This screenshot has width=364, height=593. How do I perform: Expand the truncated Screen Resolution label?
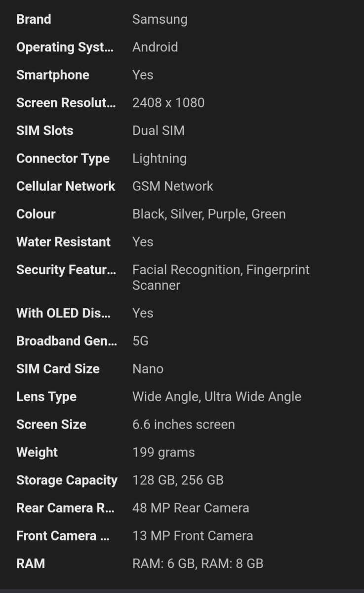tap(66, 103)
